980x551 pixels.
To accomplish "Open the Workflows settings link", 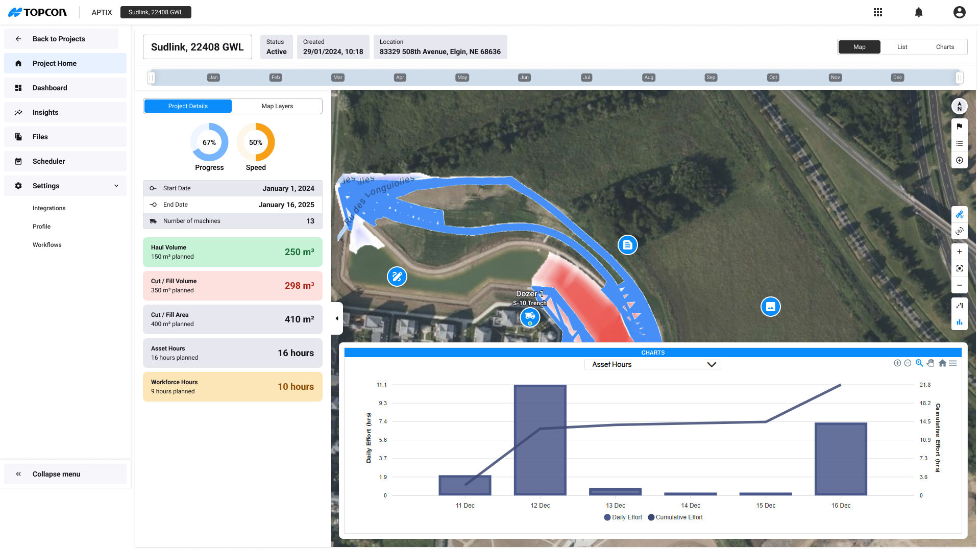I will tap(47, 245).
